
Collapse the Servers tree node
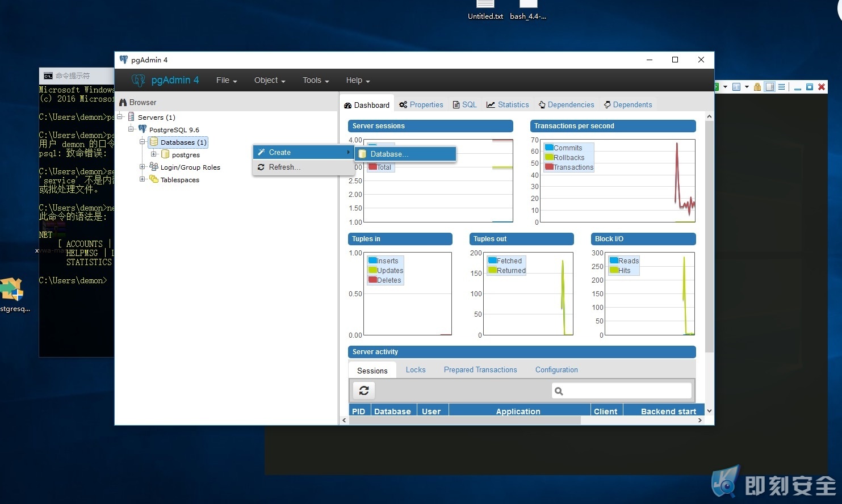click(x=120, y=117)
